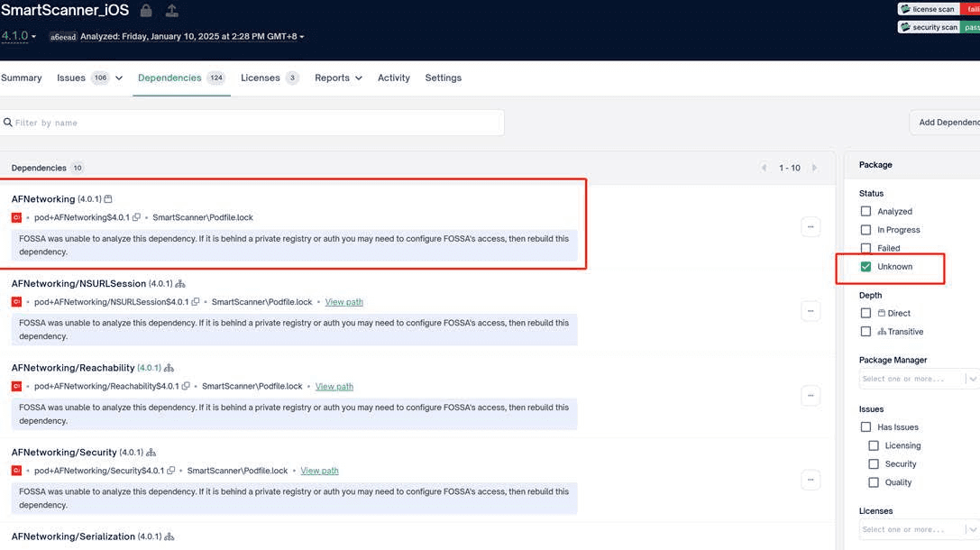Screen dimensions: 980x550
Task: Check the Direct depth filter
Action: click(x=866, y=313)
